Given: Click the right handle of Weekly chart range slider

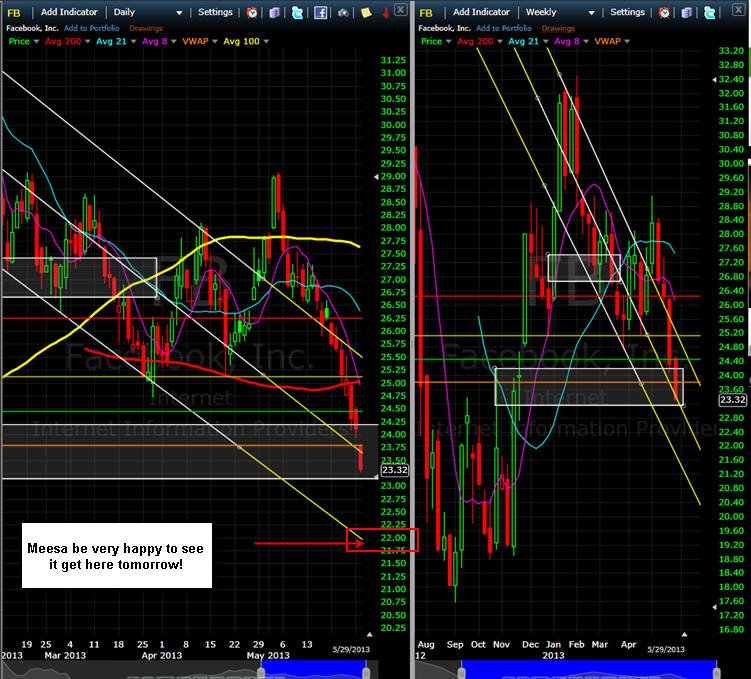Looking at the screenshot, I should click(717, 671).
